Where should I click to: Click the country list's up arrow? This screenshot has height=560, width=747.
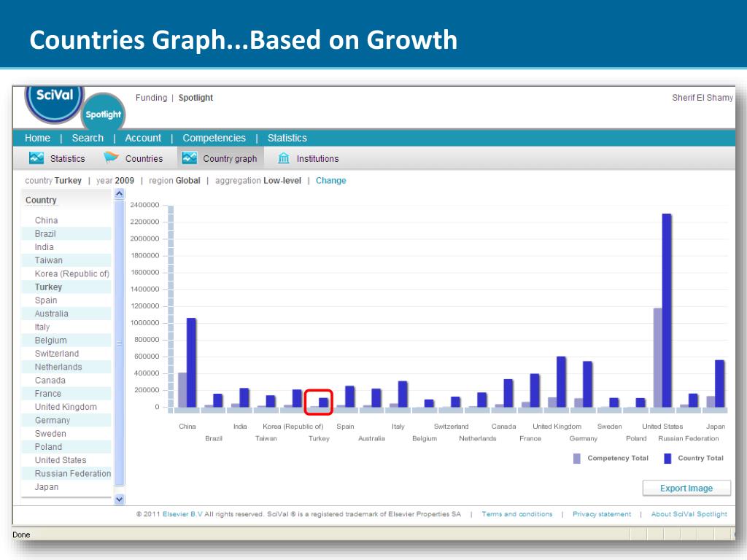120,193
